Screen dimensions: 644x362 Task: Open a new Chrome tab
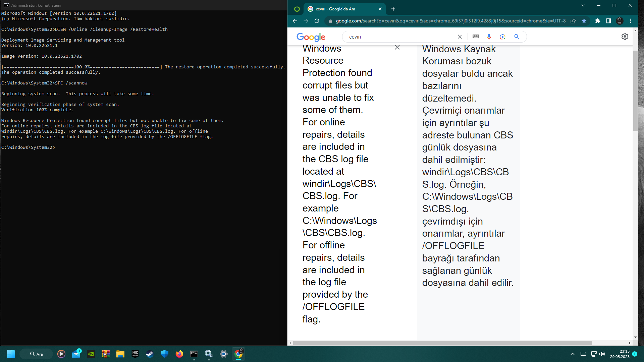[x=393, y=9]
